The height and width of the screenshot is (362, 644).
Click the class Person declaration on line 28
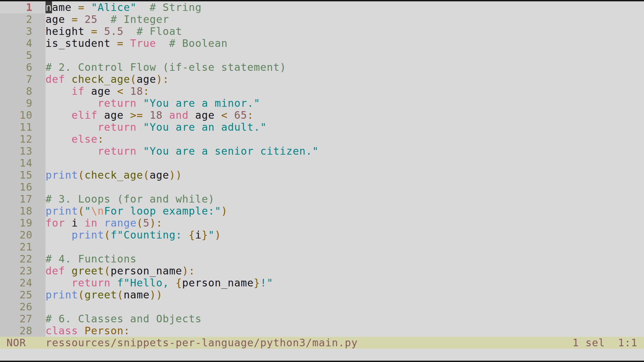point(87,331)
